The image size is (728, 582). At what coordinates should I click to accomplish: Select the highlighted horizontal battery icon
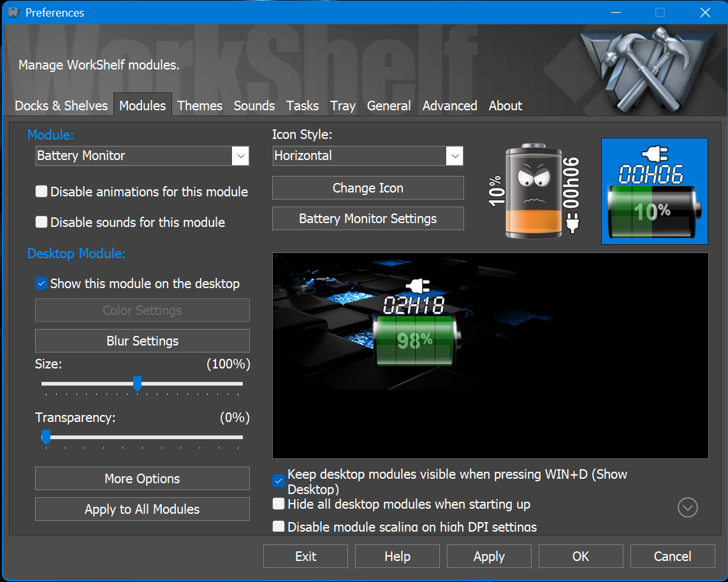click(654, 191)
